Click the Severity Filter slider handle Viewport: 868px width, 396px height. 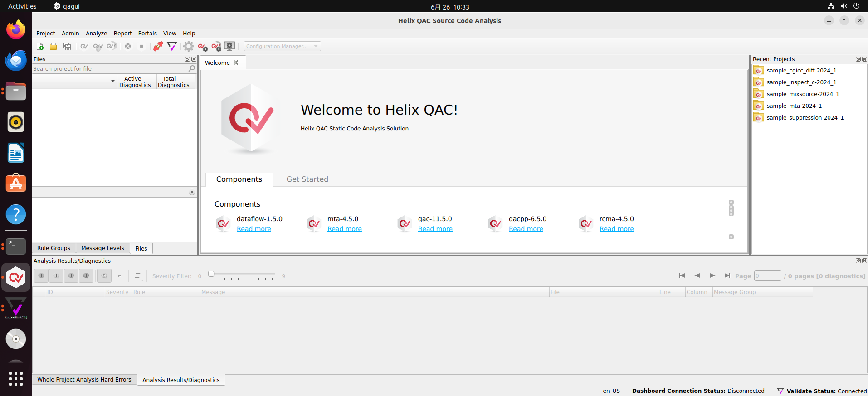(211, 274)
